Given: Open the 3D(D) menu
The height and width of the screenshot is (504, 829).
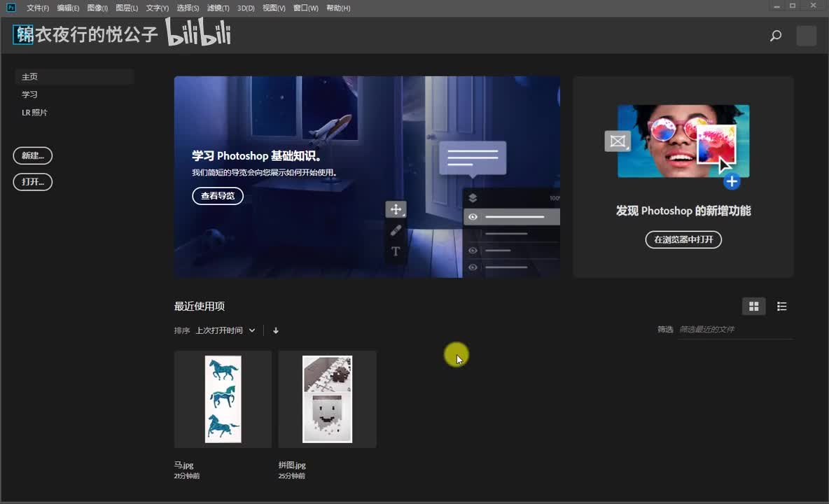Looking at the screenshot, I should [246, 8].
